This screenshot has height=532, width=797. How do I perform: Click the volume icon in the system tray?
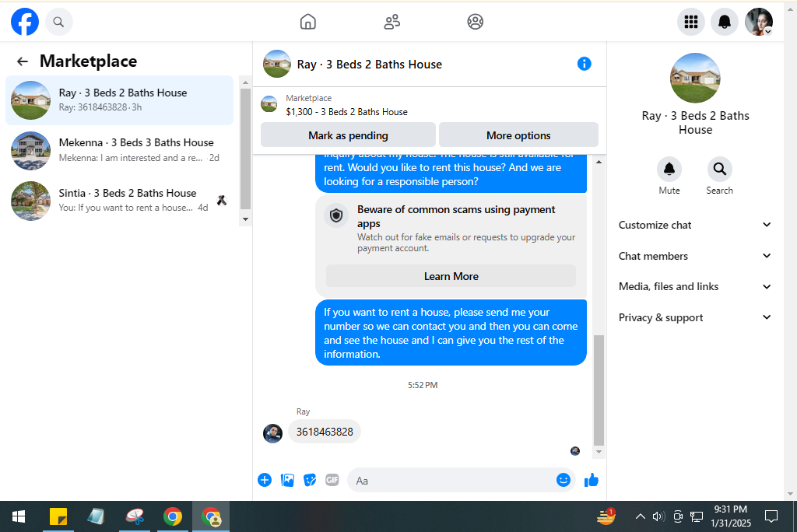658,516
